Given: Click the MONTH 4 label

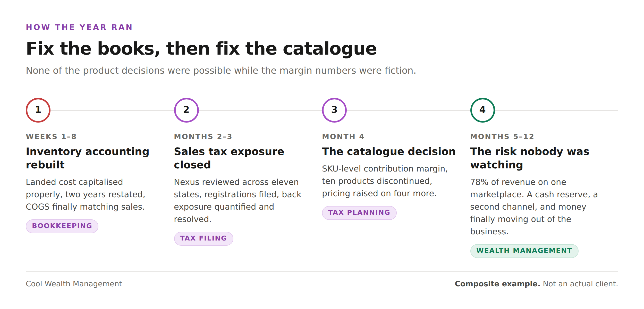Looking at the screenshot, I should 343,136.
